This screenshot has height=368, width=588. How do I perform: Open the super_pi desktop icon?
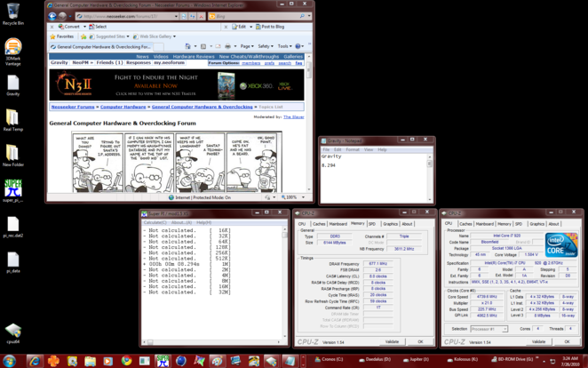click(x=12, y=189)
